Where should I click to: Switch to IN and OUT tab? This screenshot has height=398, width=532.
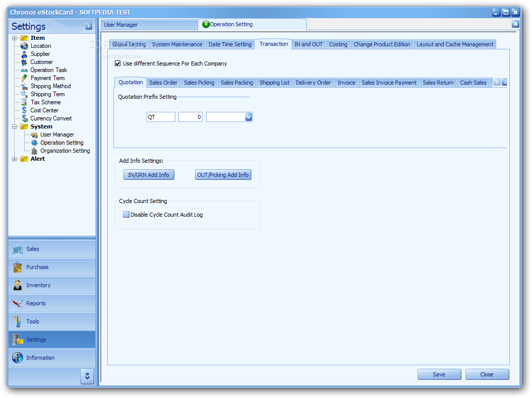click(308, 44)
